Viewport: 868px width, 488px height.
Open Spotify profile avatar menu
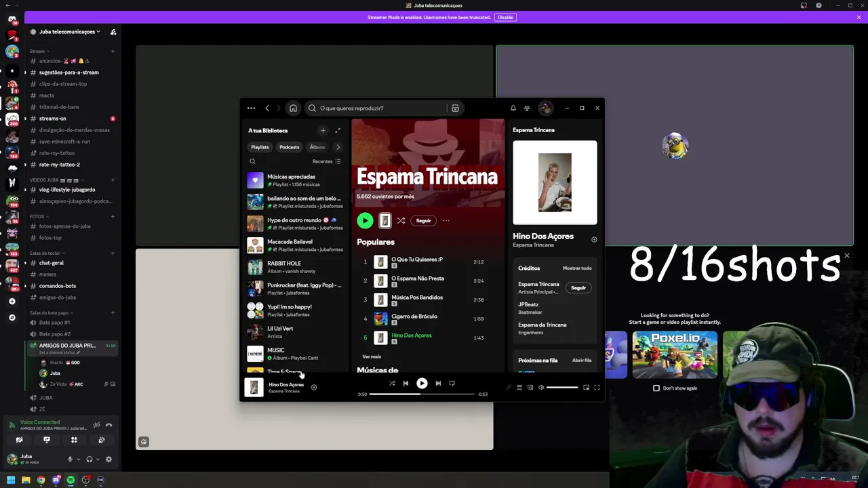(545, 108)
